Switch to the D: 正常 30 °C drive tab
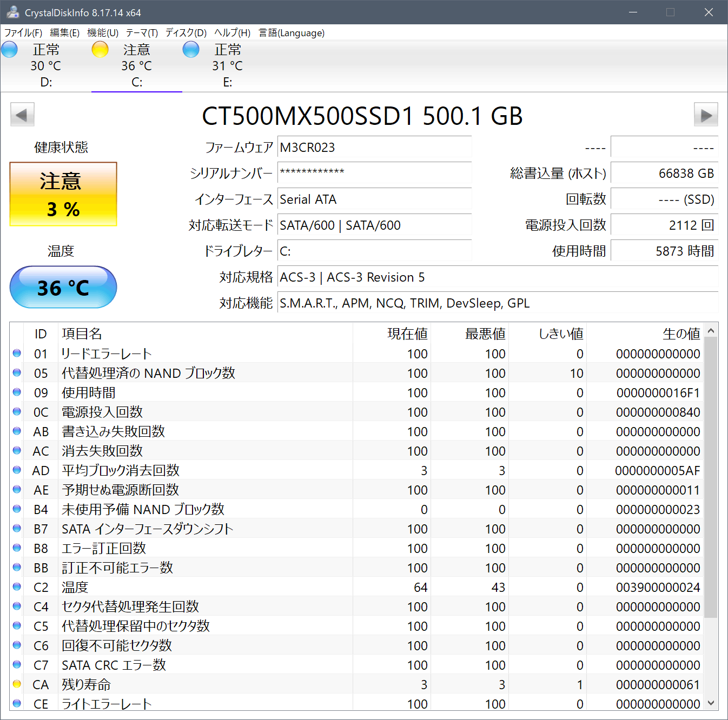 tap(46, 66)
